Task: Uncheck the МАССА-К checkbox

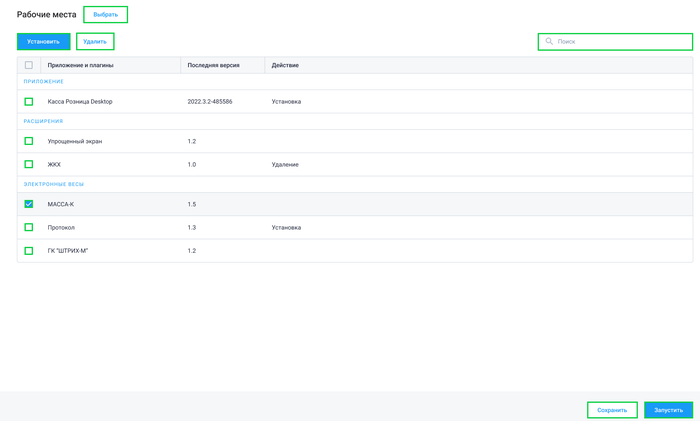Action: (x=29, y=204)
